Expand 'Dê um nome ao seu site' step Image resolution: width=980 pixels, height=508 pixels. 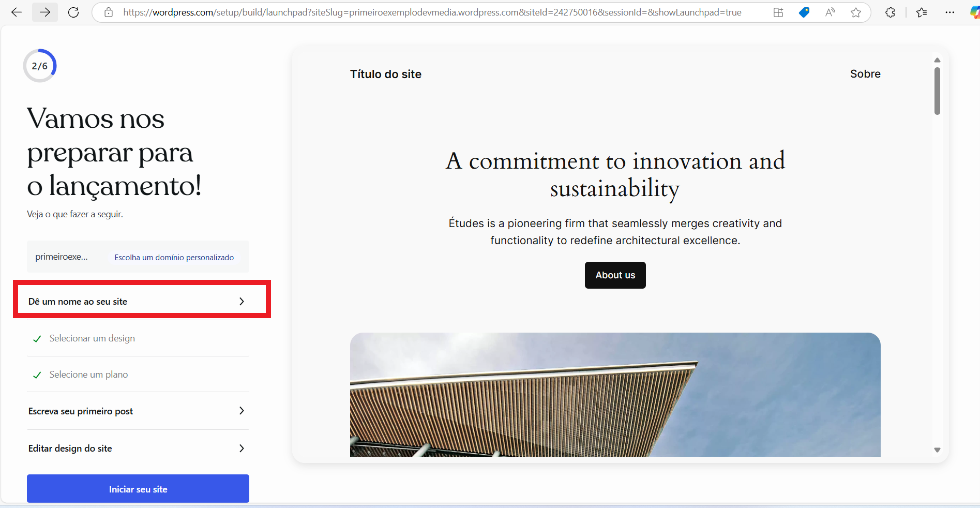coord(138,302)
